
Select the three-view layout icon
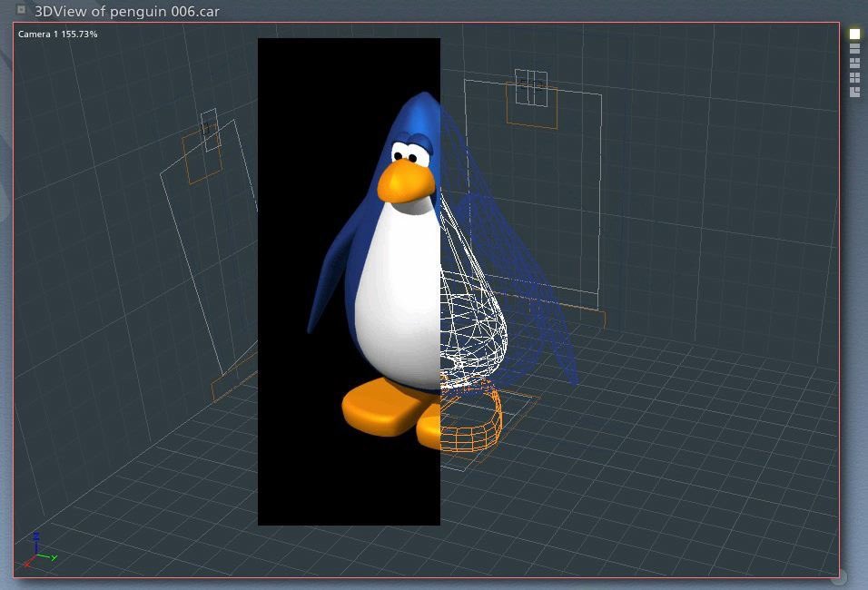854,64
